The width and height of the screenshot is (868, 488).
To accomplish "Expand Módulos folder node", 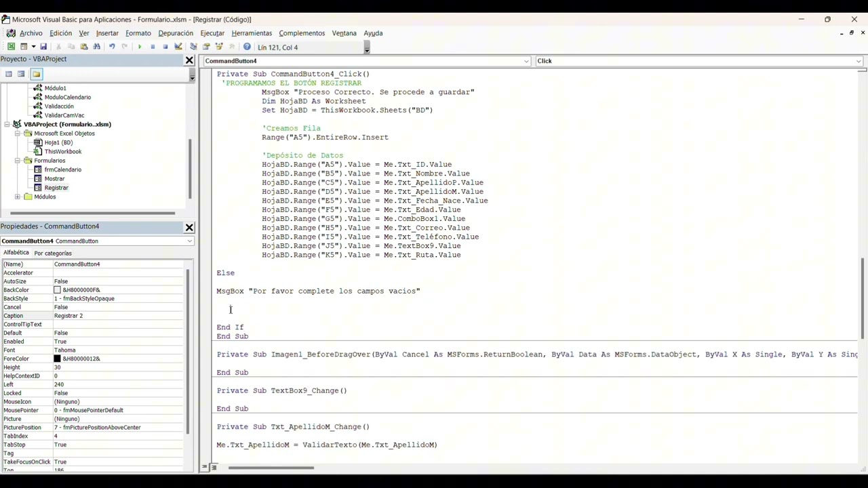I will pyautogui.click(x=18, y=197).
